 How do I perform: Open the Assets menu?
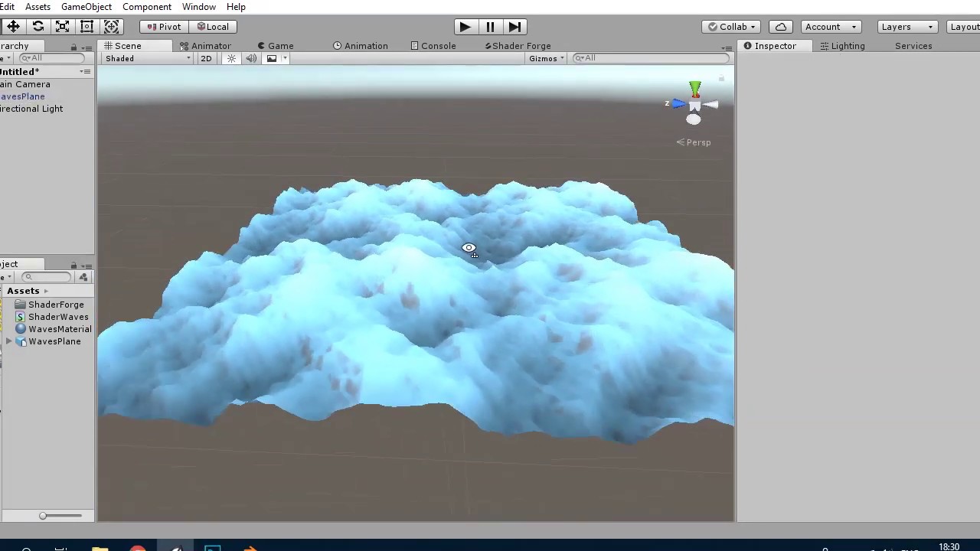[x=38, y=7]
